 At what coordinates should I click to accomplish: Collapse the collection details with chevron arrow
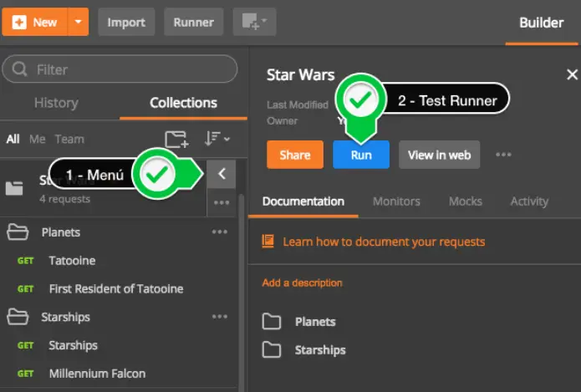[222, 174]
